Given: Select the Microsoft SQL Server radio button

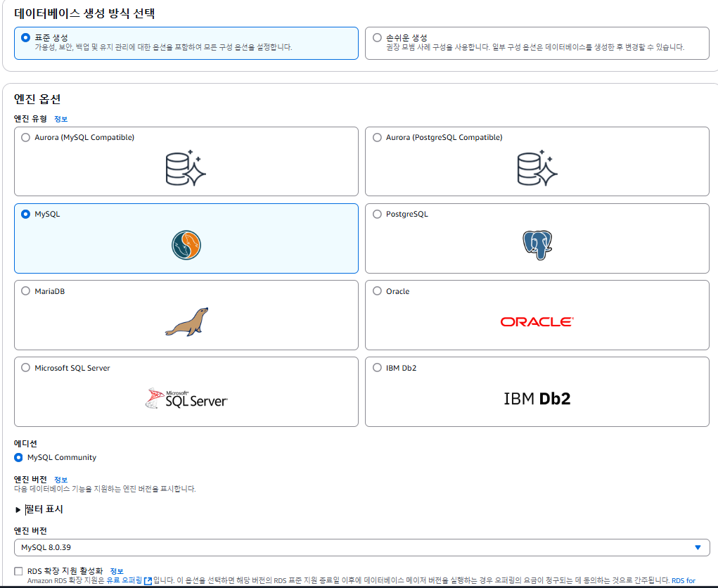Looking at the screenshot, I should (x=25, y=367).
